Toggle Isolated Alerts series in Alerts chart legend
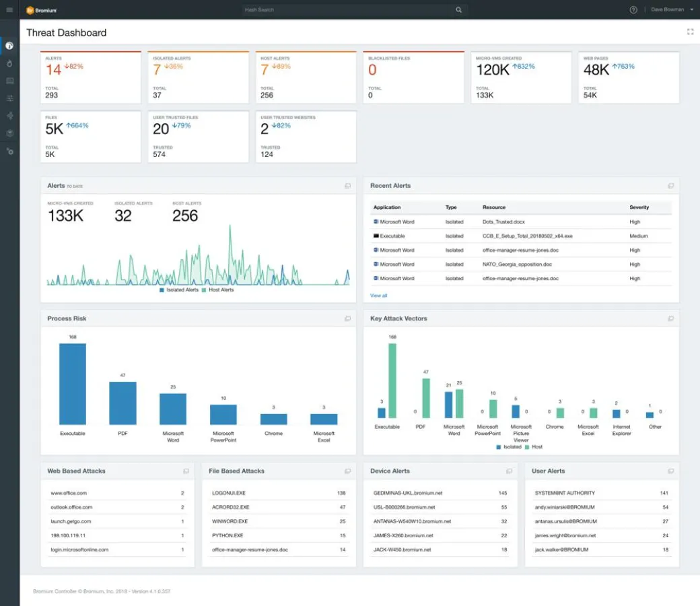Viewport: 700px width, 606px height. point(179,290)
